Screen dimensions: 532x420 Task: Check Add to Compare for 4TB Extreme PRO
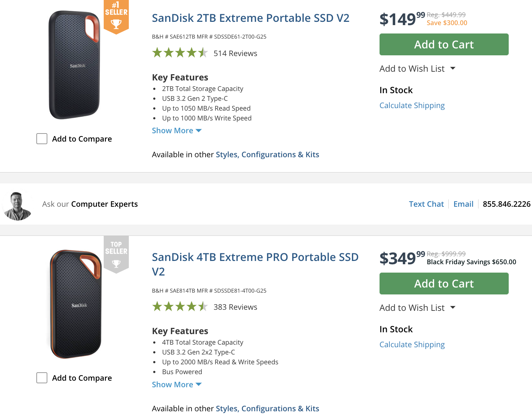click(x=42, y=378)
